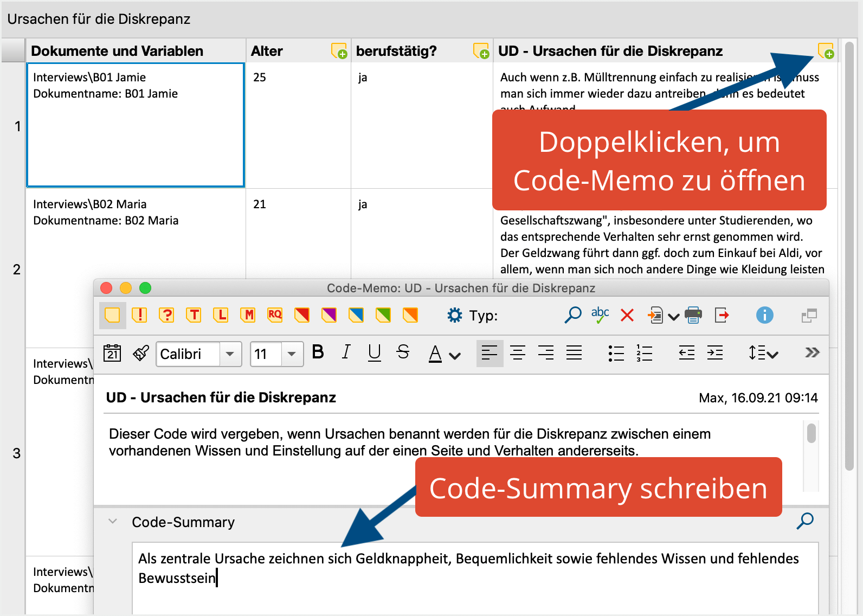The width and height of the screenshot is (863, 616).
Task: Run spell check (abc) in memo
Action: pyautogui.click(x=600, y=315)
